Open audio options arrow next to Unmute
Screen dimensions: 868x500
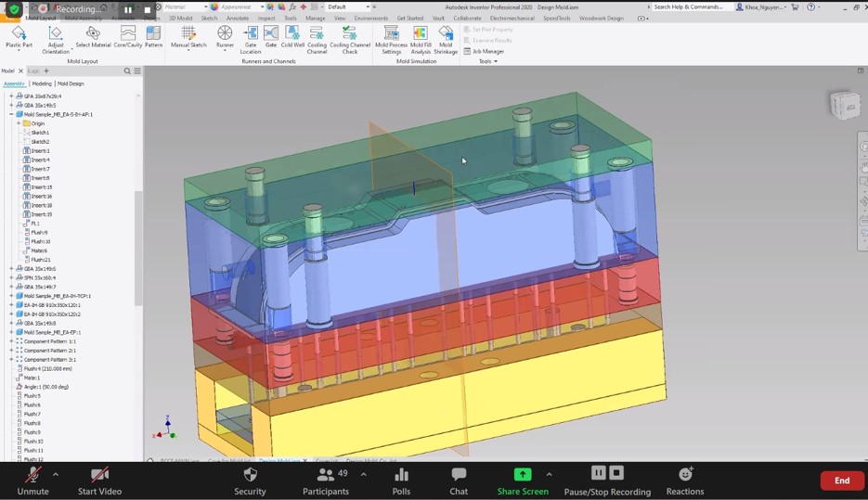(56, 474)
